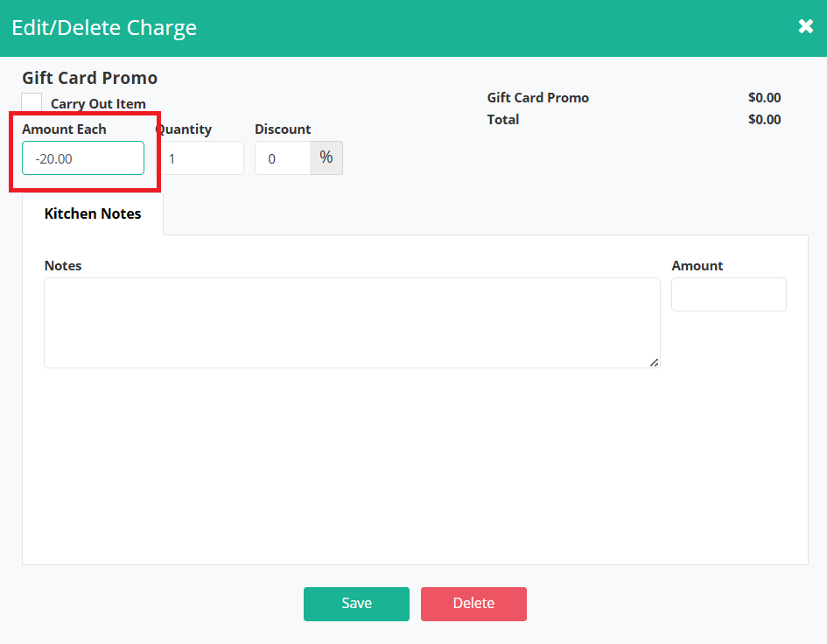827x644 pixels.
Task: Click the Gift Card Promo heading
Action: click(x=89, y=78)
